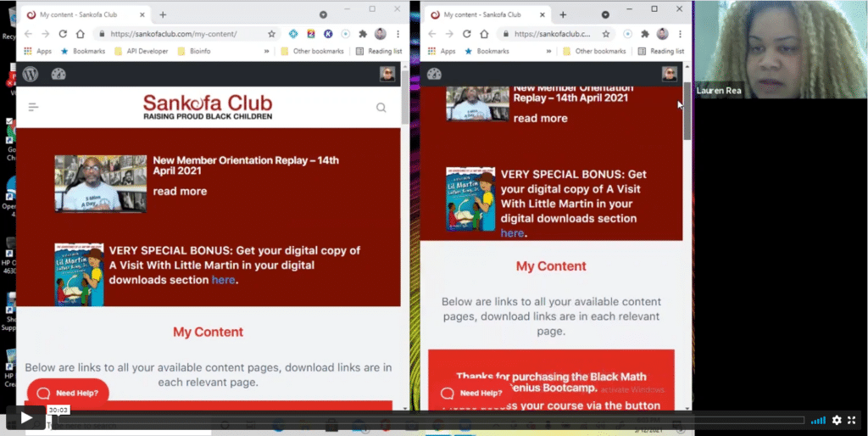Open Bookmarks folder in left bookmarks bar
The image size is (868, 436).
[82, 51]
